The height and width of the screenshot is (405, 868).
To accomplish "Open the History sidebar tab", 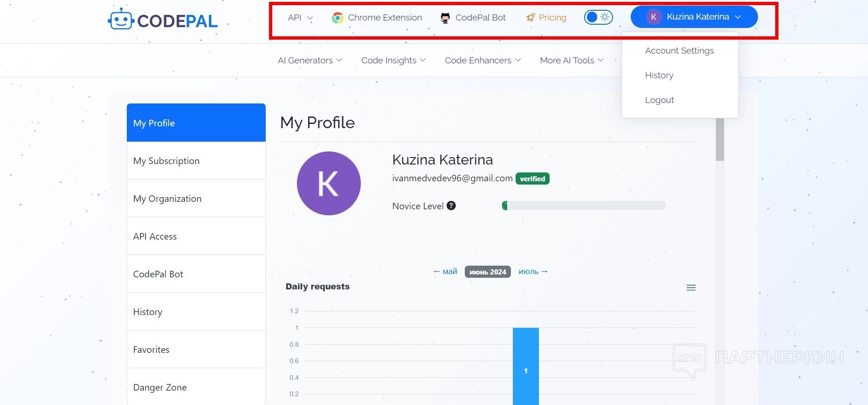I will coord(196,312).
